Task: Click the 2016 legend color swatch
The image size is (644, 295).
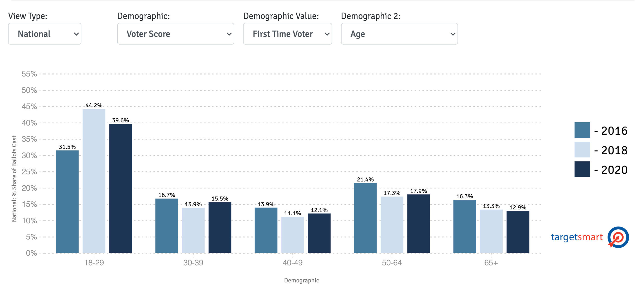Action: tap(582, 130)
